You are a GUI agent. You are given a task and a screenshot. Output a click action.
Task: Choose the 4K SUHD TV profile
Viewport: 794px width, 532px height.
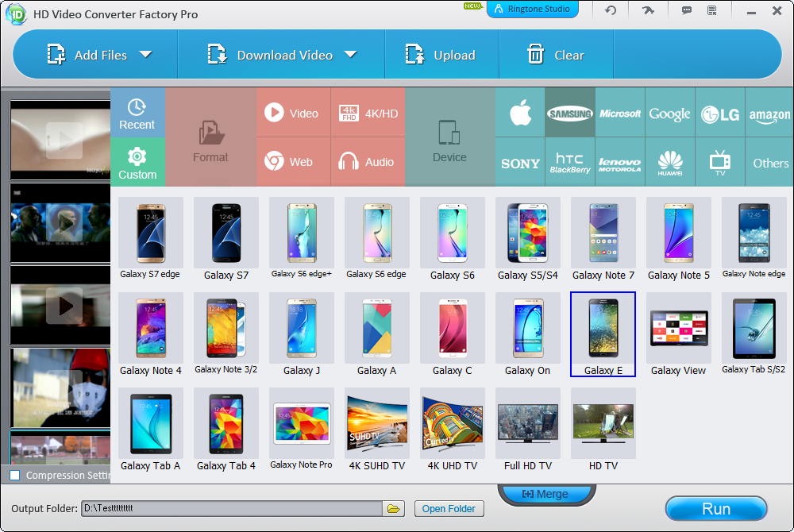pyautogui.click(x=376, y=430)
